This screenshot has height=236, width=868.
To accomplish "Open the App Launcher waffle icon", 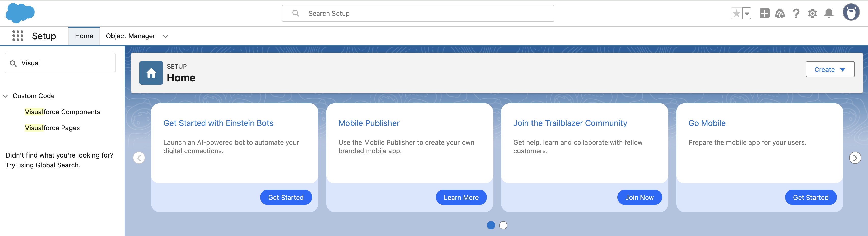I will click(x=18, y=35).
